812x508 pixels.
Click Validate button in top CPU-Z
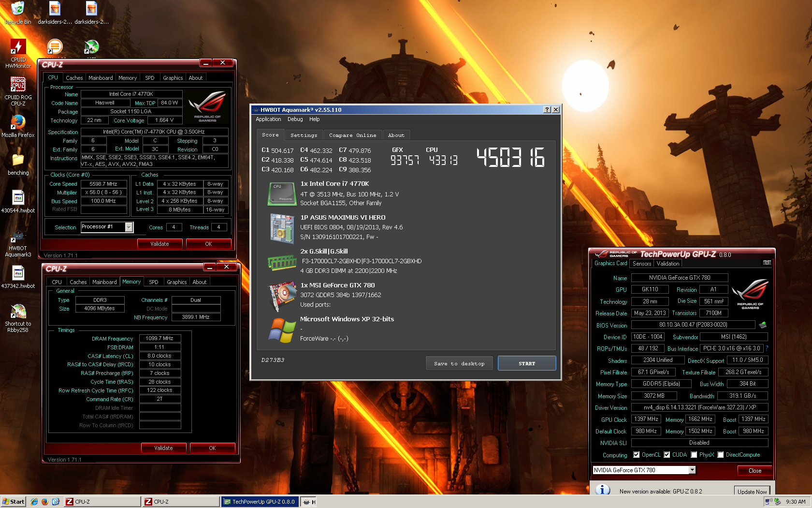coord(159,244)
